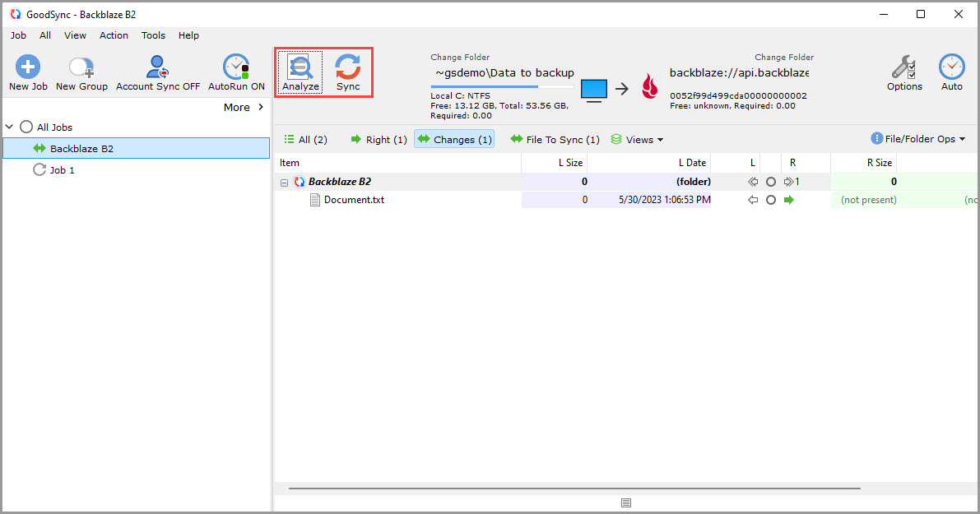Set do-nothing circle for Backblaze B2 folder

[x=771, y=182]
